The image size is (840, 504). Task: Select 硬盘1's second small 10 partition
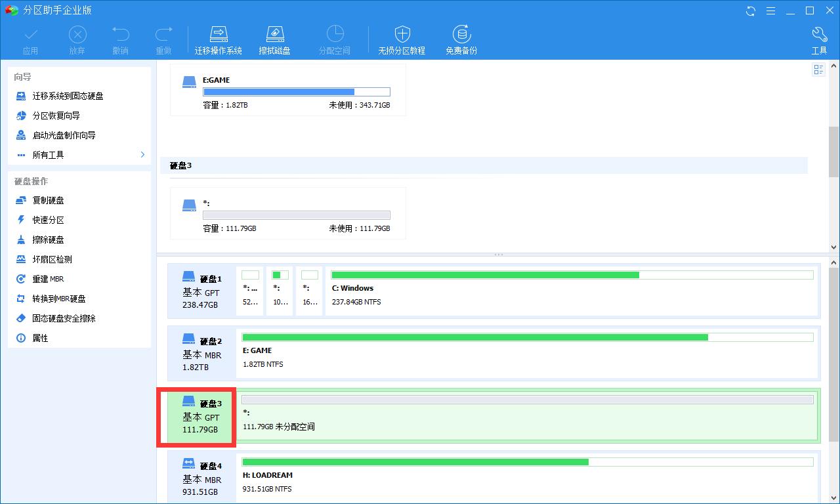point(280,291)
